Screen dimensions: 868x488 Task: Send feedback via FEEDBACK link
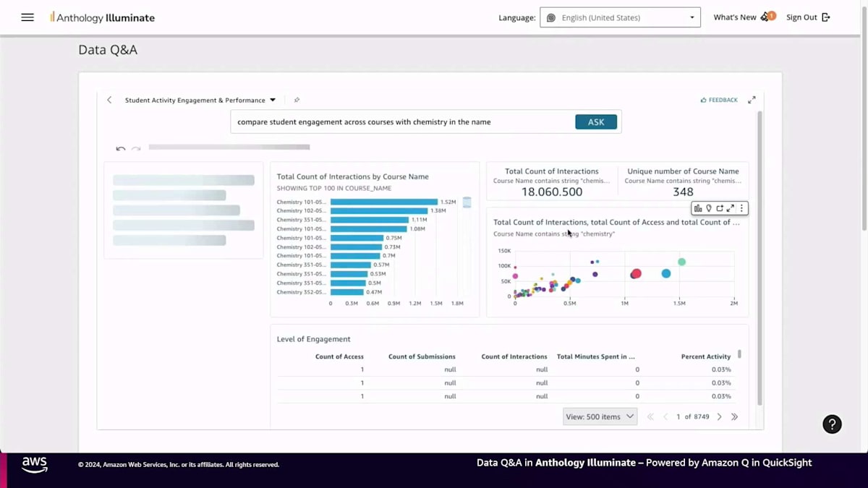click(719, 100)
